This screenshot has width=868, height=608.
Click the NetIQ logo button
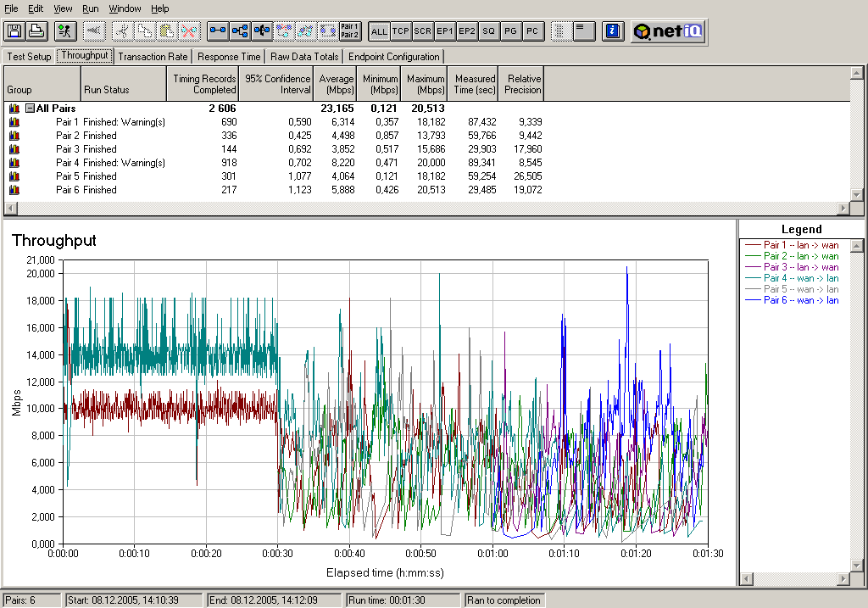click(668, 31)
